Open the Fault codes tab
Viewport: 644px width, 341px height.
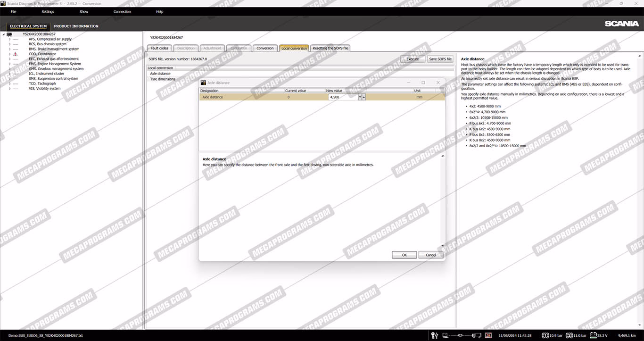coord(159,48)
